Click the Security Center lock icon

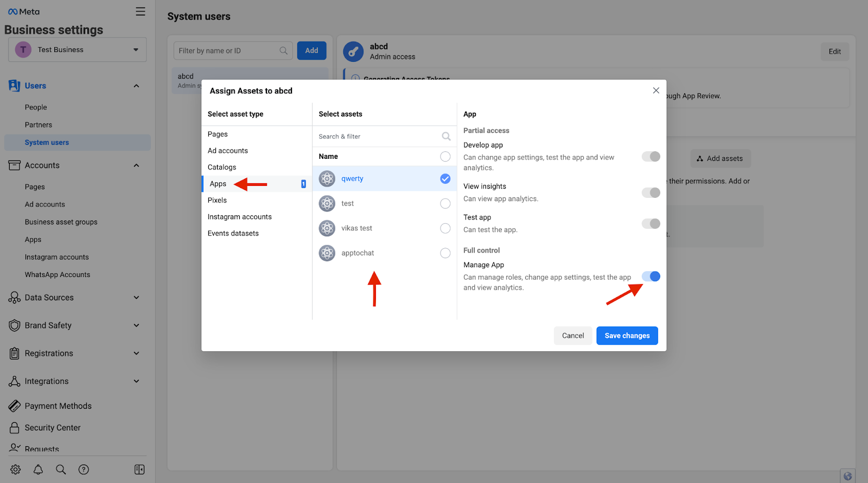[15, 428]
